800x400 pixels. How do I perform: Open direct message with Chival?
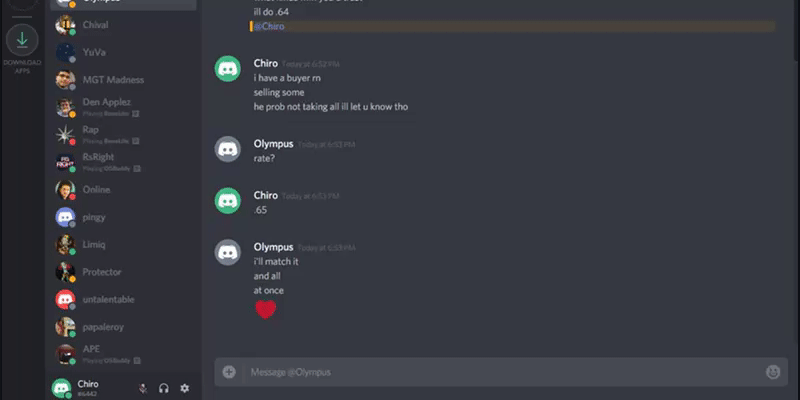click(124, 25)
